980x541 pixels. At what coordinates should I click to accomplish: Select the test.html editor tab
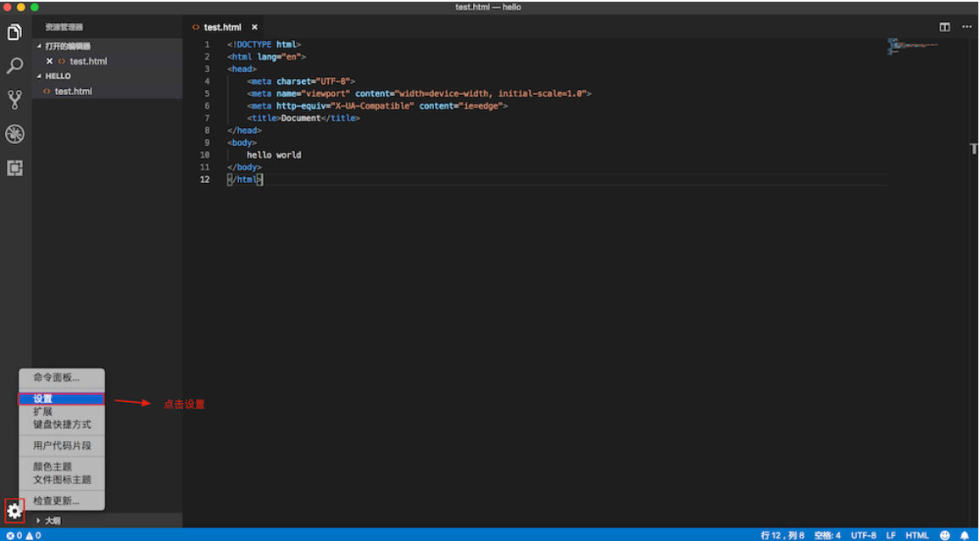click(x=224, y=27)
